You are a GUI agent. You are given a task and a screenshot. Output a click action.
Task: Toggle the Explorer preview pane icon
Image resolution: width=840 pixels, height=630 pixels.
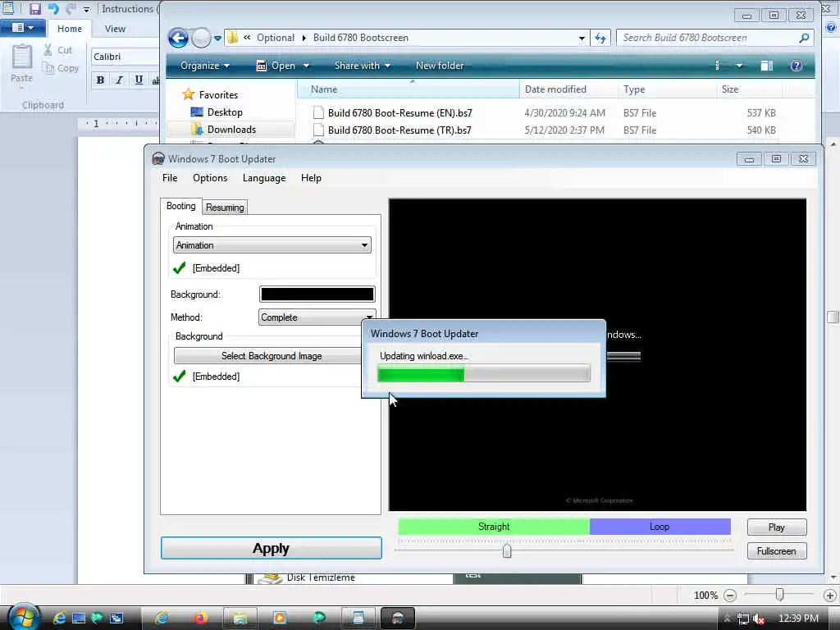click(767, 66)
